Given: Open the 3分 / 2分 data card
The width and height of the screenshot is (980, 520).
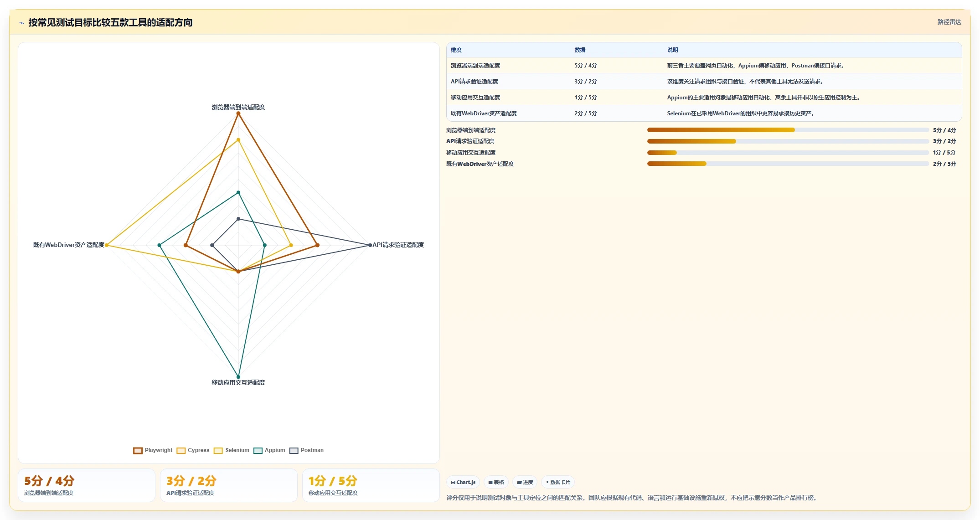Looking at the screenshot, I should (228, 485).
